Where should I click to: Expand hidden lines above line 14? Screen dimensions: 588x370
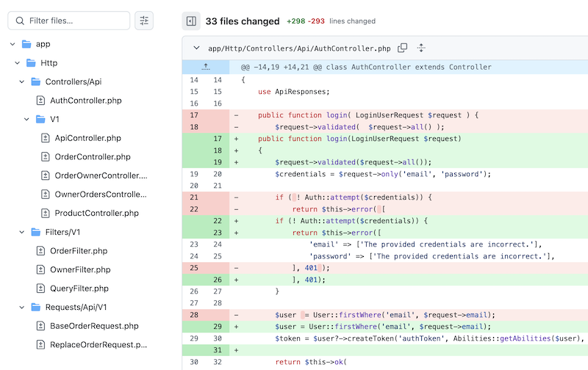coord(205,67)
